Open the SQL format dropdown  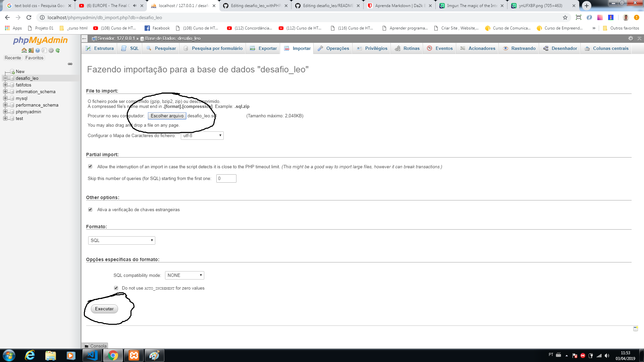pyautogui.click(x=121, y=240)
